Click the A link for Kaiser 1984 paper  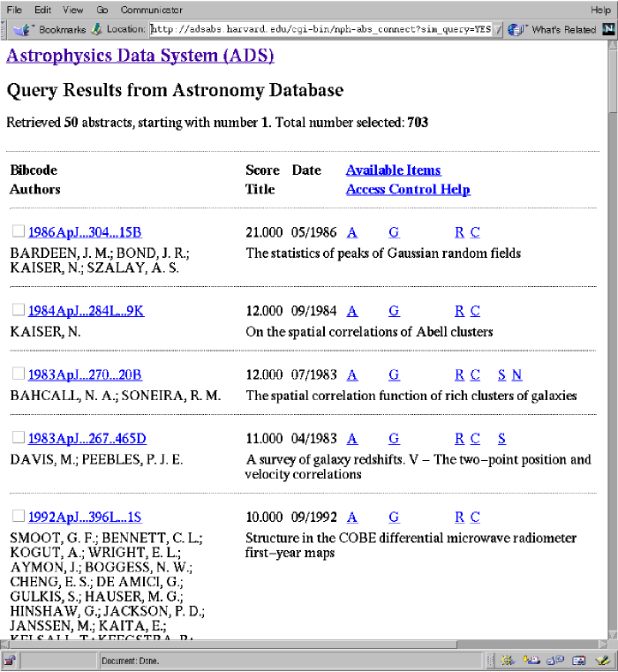pos(352,311)
